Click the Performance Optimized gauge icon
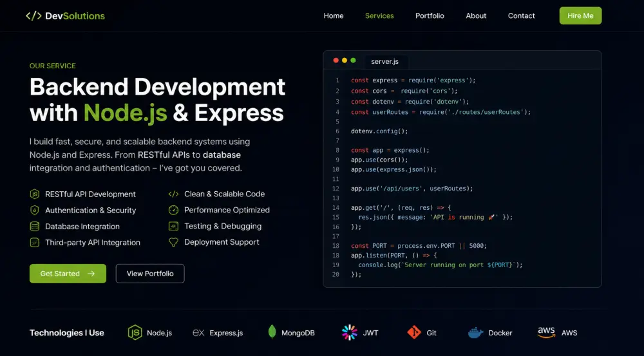This screenshot has width=644, height=356. [174, 211]
